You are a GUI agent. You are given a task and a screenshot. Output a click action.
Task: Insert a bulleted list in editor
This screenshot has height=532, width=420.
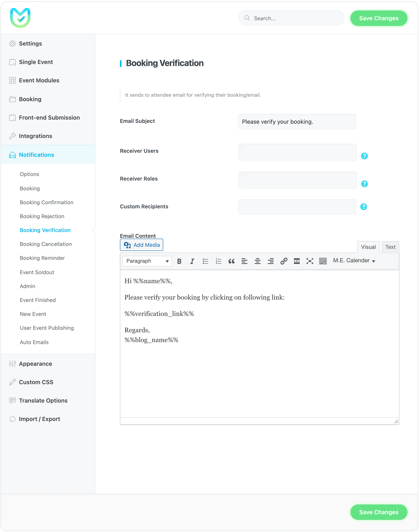pyautogui.click(x=205, y=261)
